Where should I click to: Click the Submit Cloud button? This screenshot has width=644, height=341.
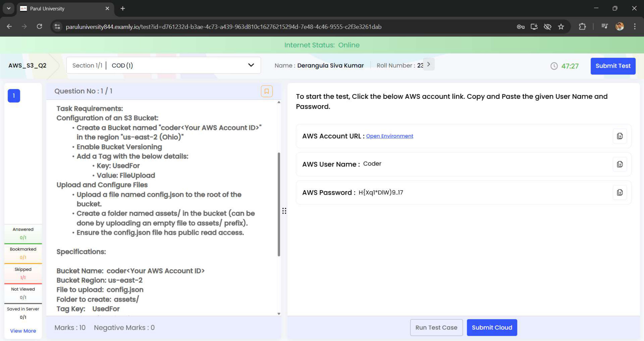click(x=492, y=327)
